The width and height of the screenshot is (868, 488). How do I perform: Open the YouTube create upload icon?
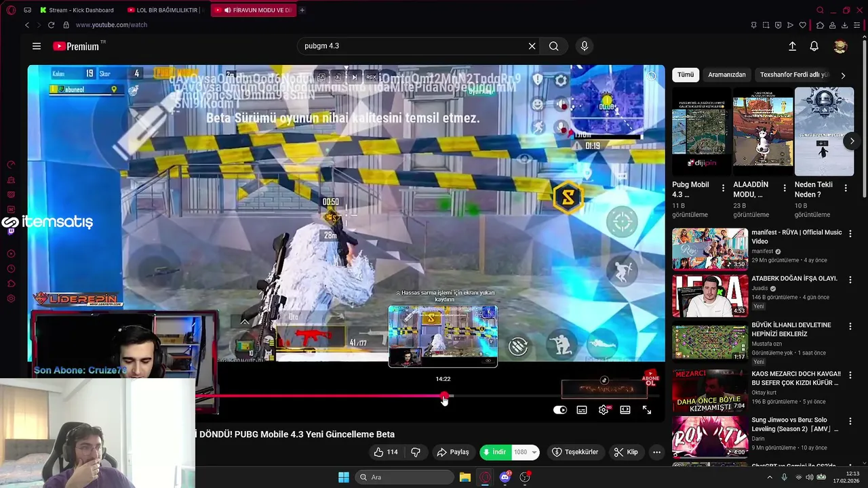pyautogui.click(x=792, y=46)
